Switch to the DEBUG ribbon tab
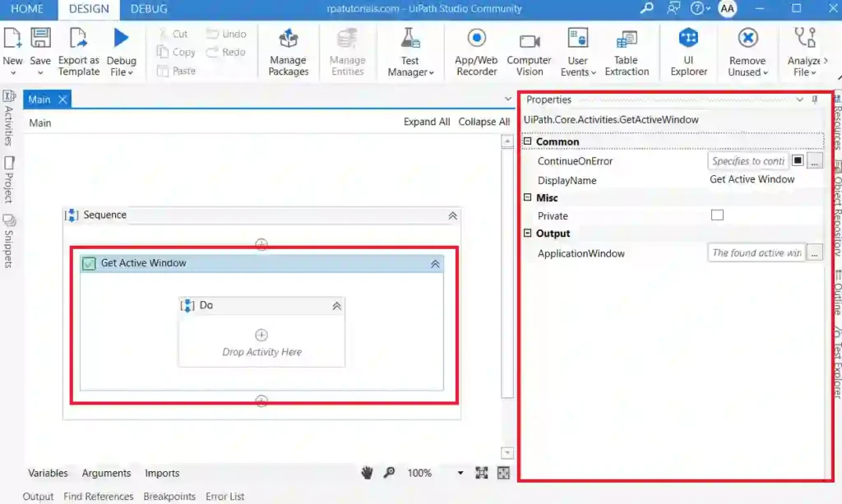Viewport: 842px width, 504px height. 149,8
